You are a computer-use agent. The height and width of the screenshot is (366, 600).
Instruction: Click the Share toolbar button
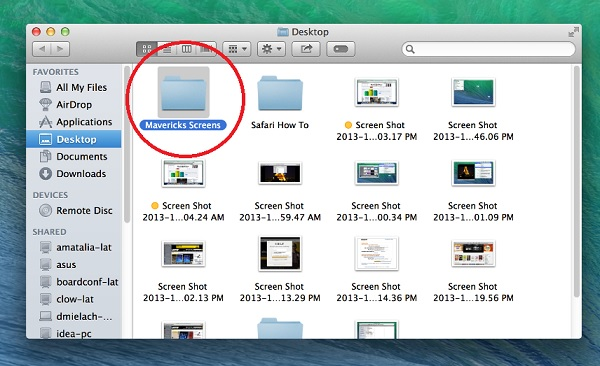point(306,49)
